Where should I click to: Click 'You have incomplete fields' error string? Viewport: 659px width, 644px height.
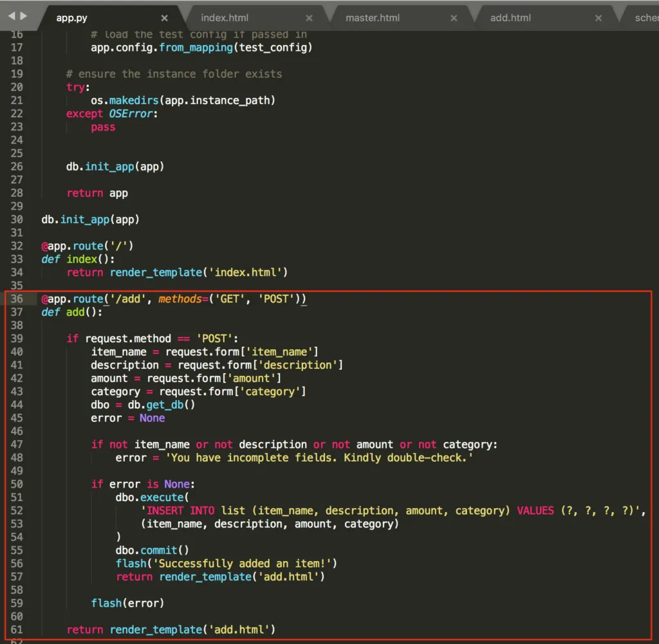pos(319,457)
